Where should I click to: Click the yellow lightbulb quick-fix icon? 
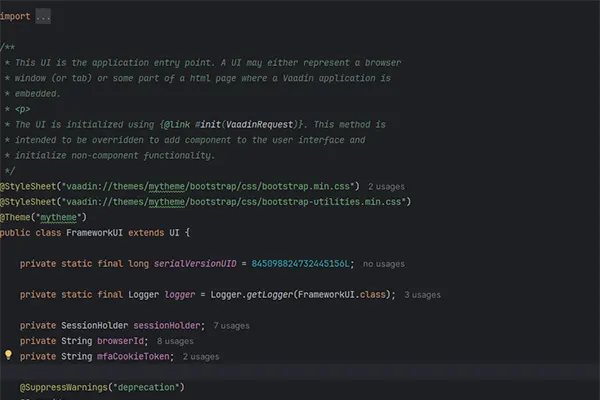pyautogui.click(x=8, y=355)
